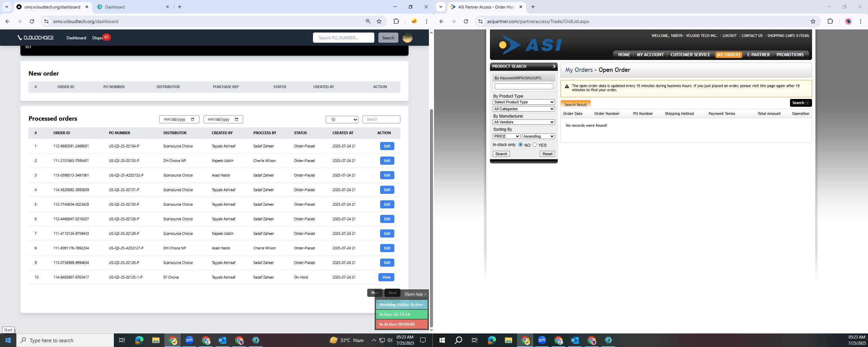Click the PROMOTIONS menu in ASI

click(790, 55)
